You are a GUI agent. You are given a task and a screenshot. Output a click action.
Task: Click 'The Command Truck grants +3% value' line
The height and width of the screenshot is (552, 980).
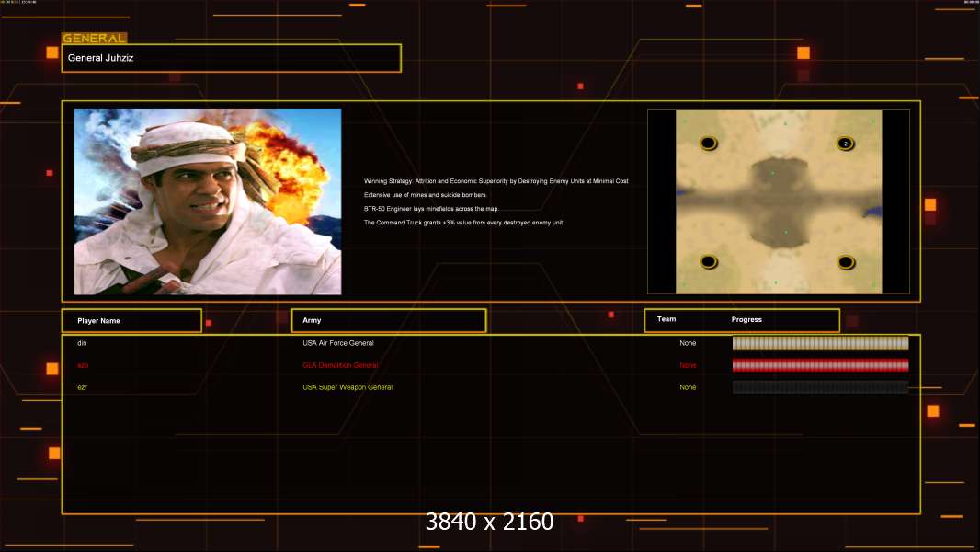point(463,223)
